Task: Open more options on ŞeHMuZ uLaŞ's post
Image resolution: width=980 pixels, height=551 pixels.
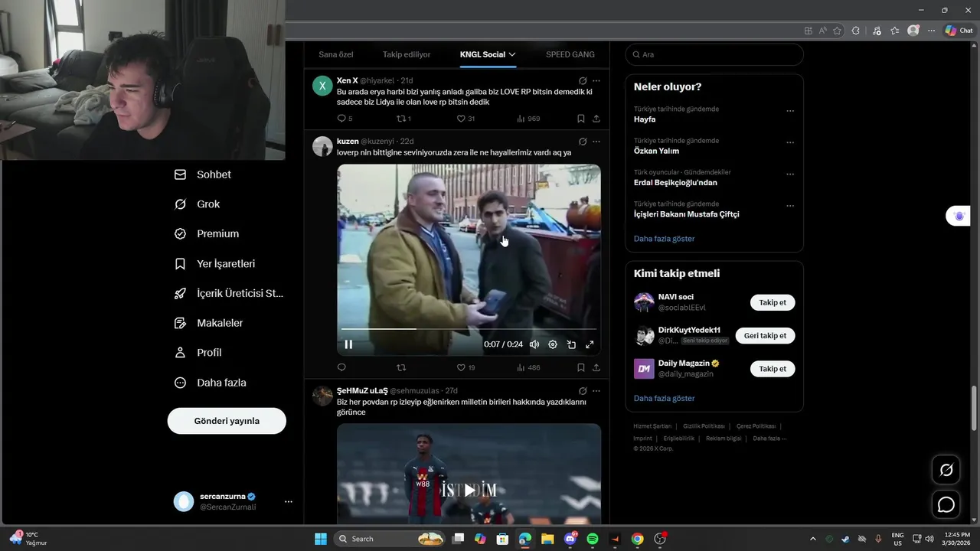Action: [596, 391]
